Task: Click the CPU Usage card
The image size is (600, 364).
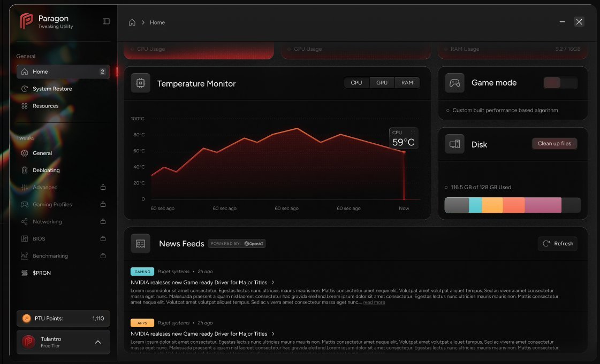Action: (x=199, y=50)
